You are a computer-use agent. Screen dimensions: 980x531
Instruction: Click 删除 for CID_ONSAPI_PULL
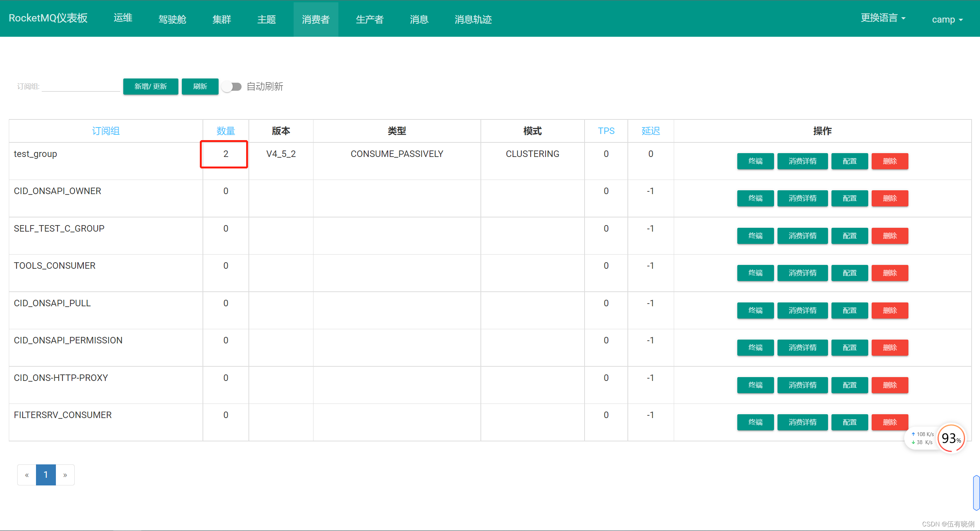point(890,310)
